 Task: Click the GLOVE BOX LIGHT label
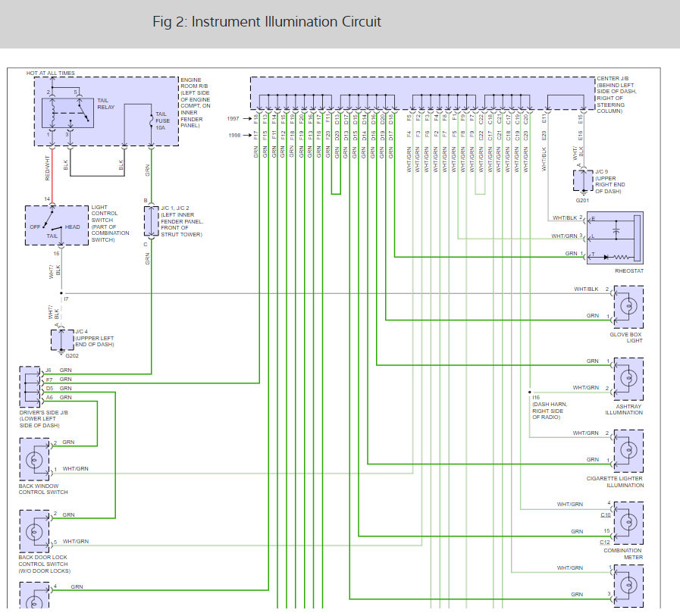tap(626, 337)
